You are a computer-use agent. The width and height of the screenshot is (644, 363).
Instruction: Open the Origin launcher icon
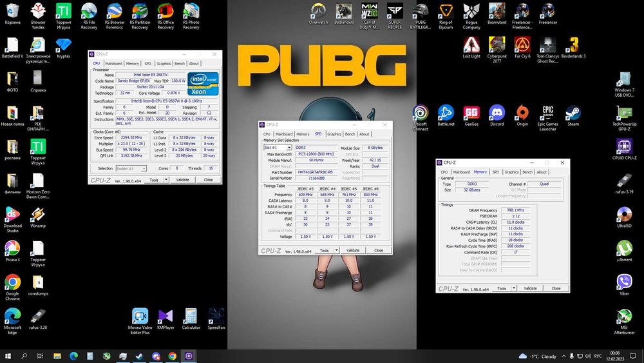tap(522, 115)
